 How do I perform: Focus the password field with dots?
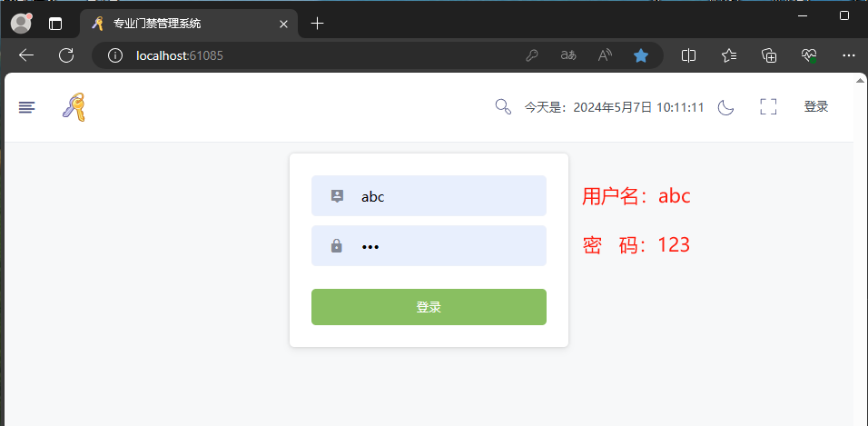[x=429, y=245]
